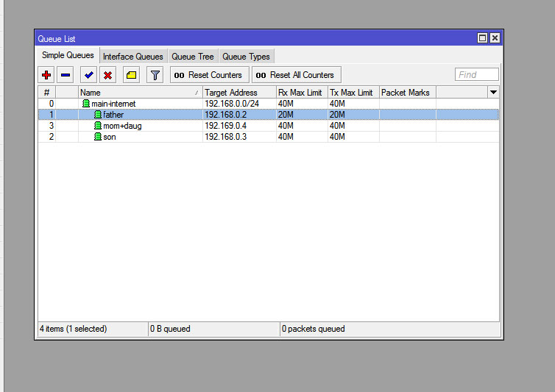Click the red plus Add queue icon
The image size is (555, 392).
[x=46, y=75]
